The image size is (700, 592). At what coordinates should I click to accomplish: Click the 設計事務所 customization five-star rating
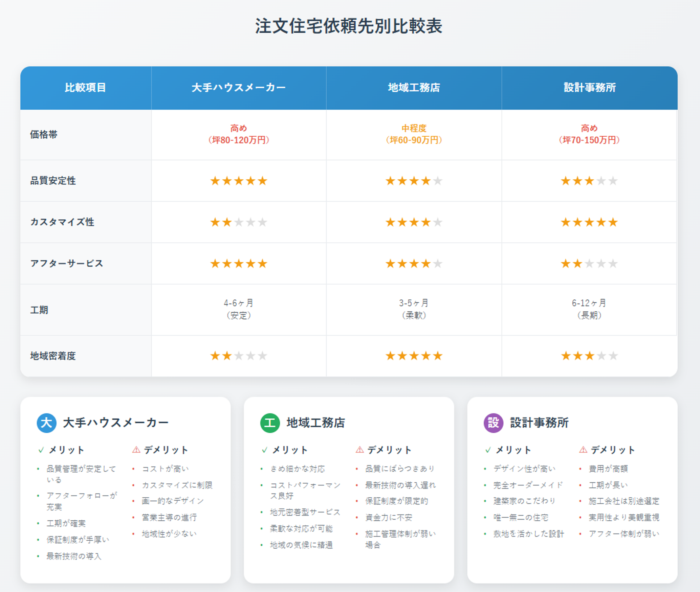coord(589,222)
